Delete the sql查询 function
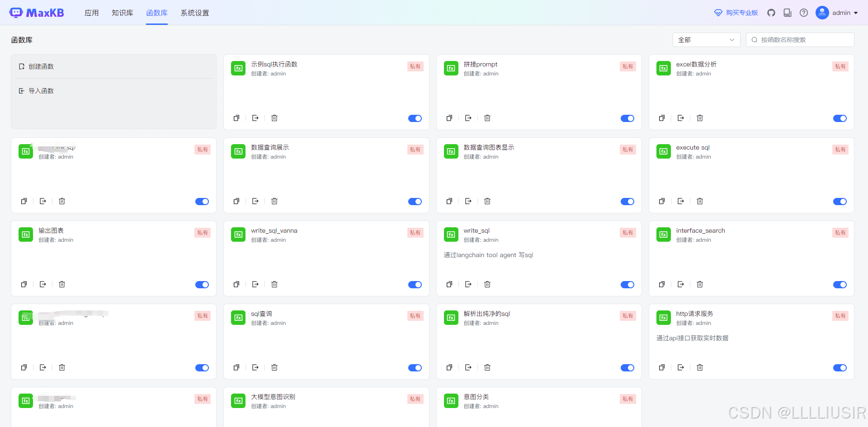Screen dimensions: 868x427 click(x=274, y=367)
